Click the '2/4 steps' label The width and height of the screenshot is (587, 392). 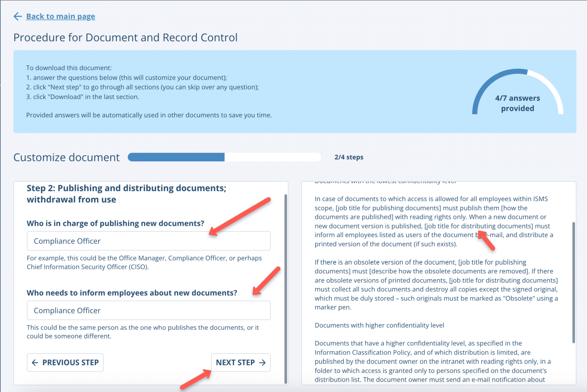(349, 157)
